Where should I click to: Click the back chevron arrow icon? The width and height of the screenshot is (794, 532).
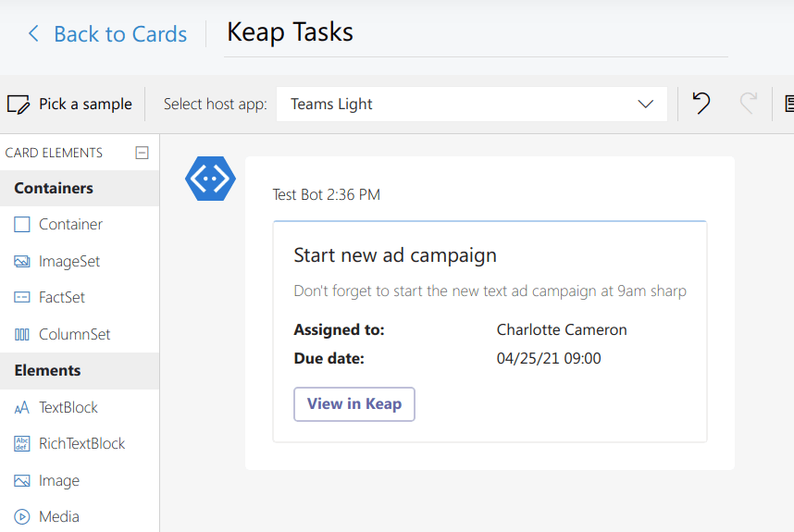(33, 34)
